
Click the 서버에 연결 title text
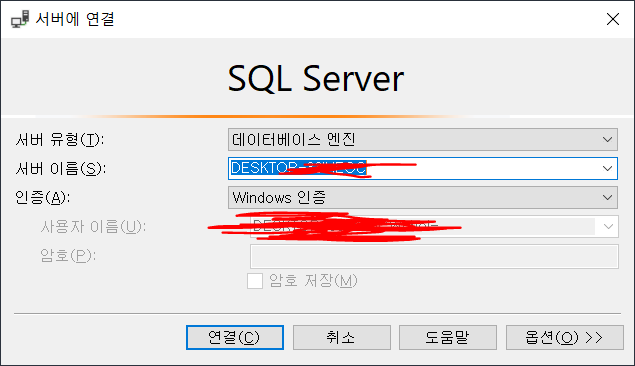(75, 19)
